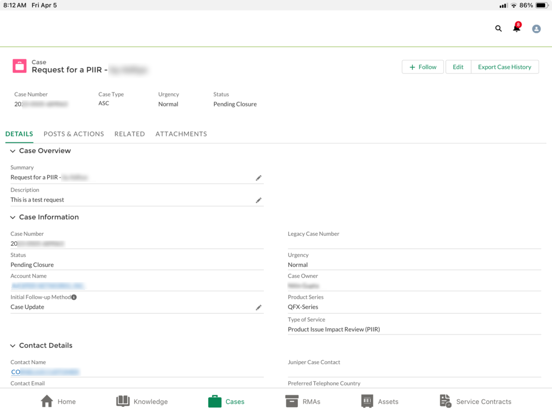552x414 pixels.
Task: Open the notifications bell icon
Action: (517, 27)
